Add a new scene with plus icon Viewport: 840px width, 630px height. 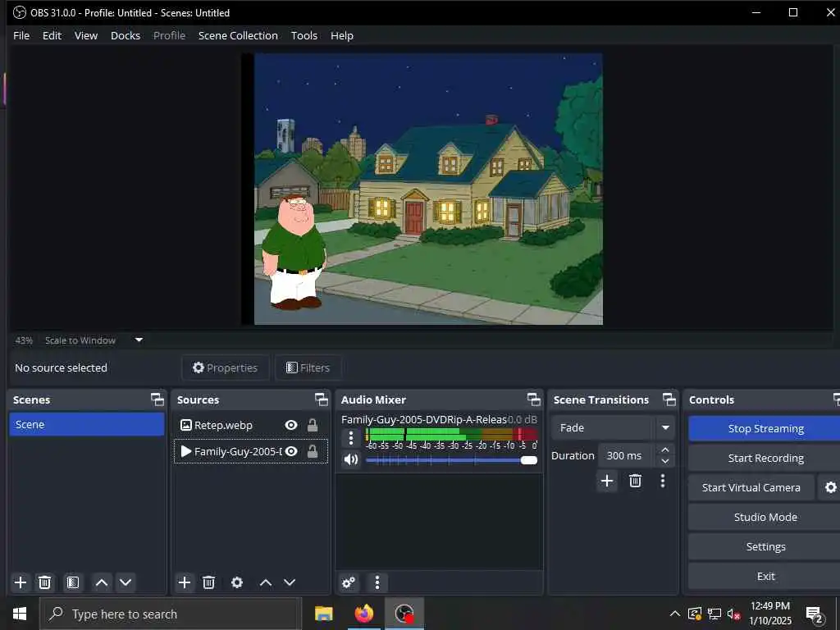coord(21,582)
